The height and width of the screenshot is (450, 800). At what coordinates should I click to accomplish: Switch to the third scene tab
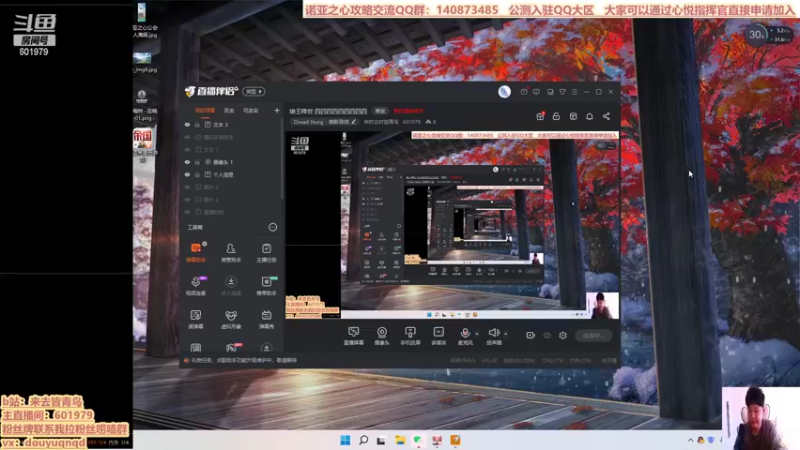(251, 110)
